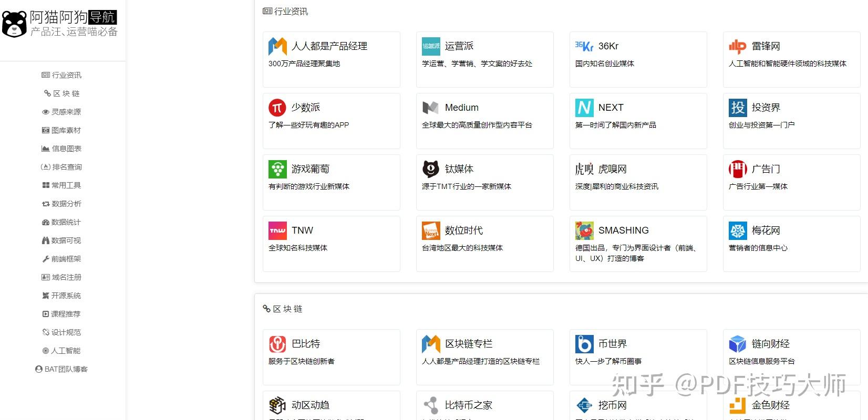Image resolution: width=868 pixels, height=420 pixels.
Task: Click the 动区动趋 cube icon
Action: click(277, 405)
